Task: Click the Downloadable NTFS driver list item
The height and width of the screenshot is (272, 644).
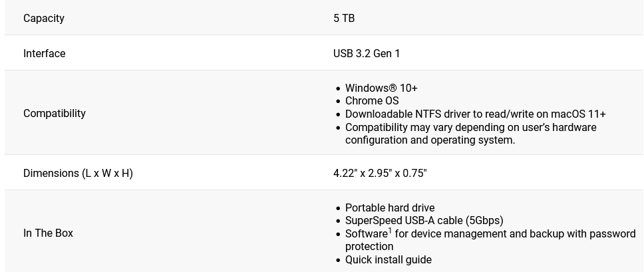Action: pyautogui.click(x=475, y=114)
